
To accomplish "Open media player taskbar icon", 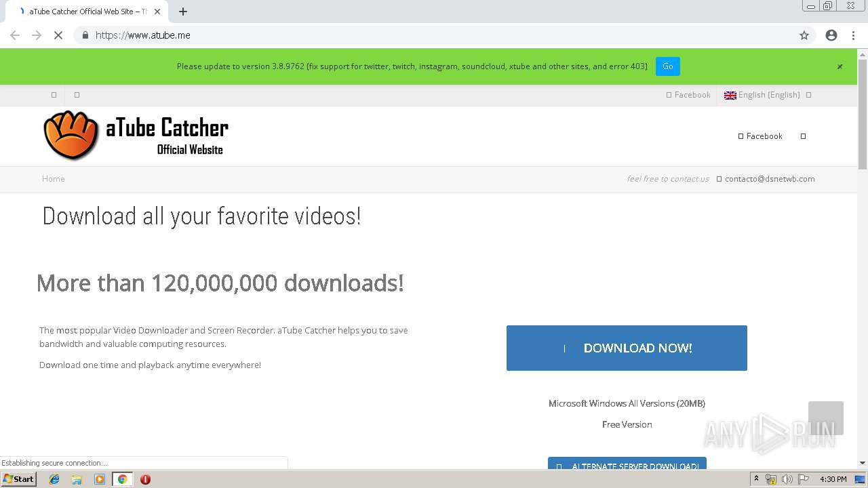I will (x=100, y=479).
